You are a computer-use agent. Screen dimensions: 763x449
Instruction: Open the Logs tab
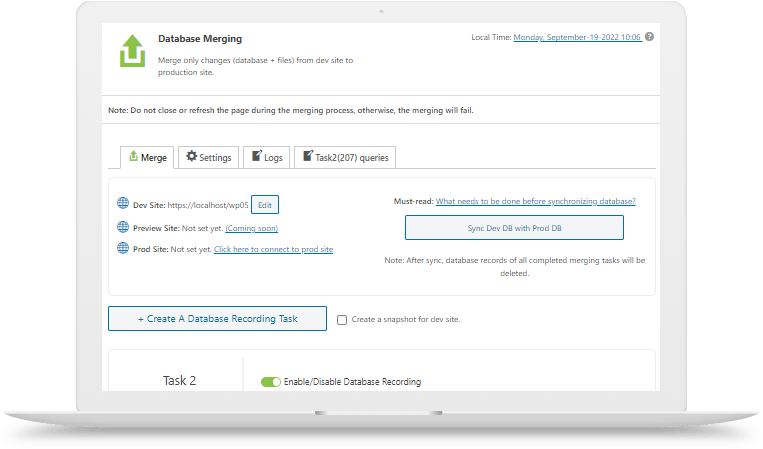267,157
